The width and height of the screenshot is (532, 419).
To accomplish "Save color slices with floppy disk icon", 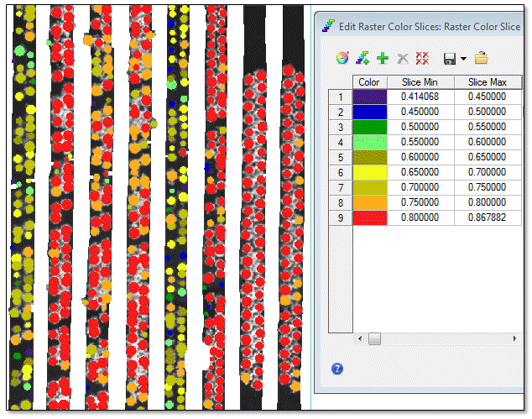I will (450, 59).
